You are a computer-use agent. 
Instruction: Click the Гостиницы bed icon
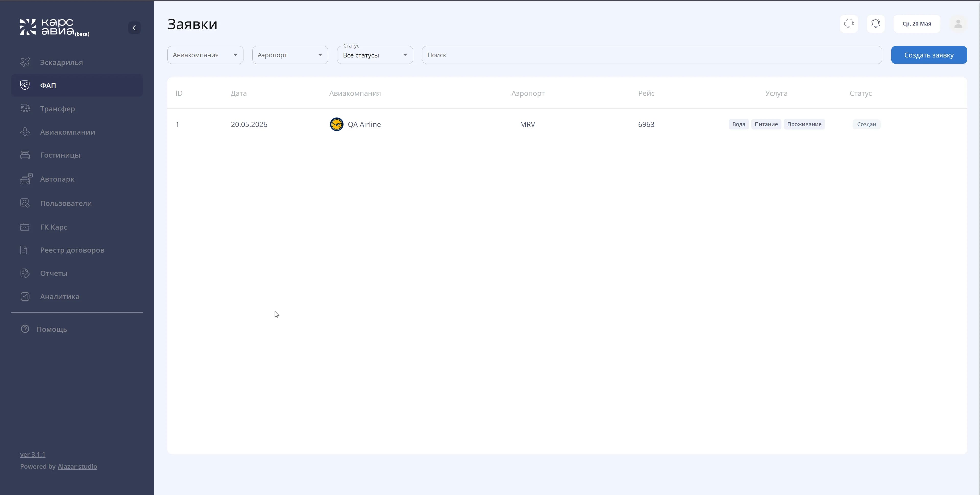click(25, 155)
